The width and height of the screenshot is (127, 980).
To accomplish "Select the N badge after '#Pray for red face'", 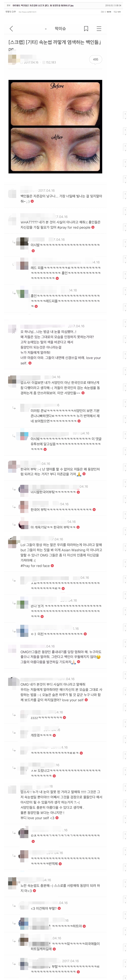I will click(x=52, y=566).
